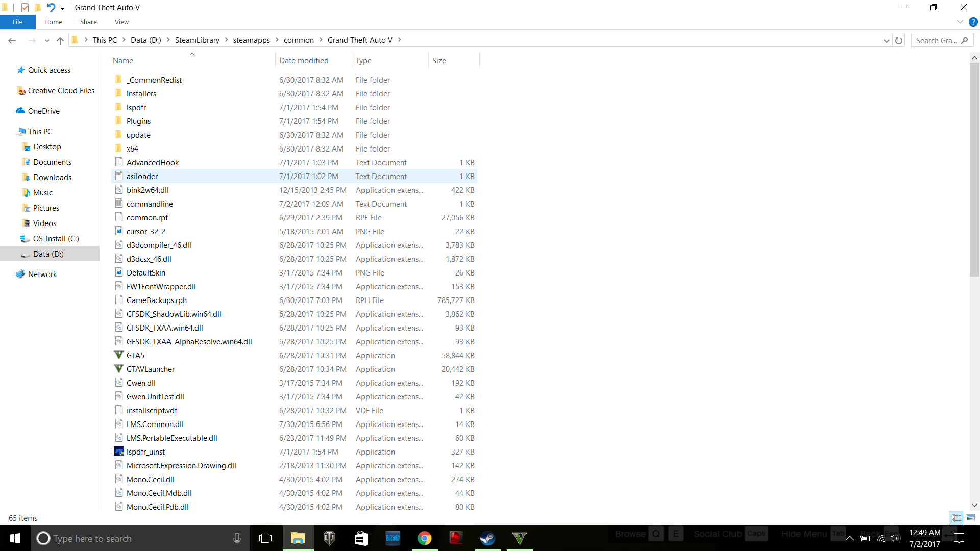Open the recent locations dropdown arrow
This screenshot has width=980, height=551.
coord(47,40)
